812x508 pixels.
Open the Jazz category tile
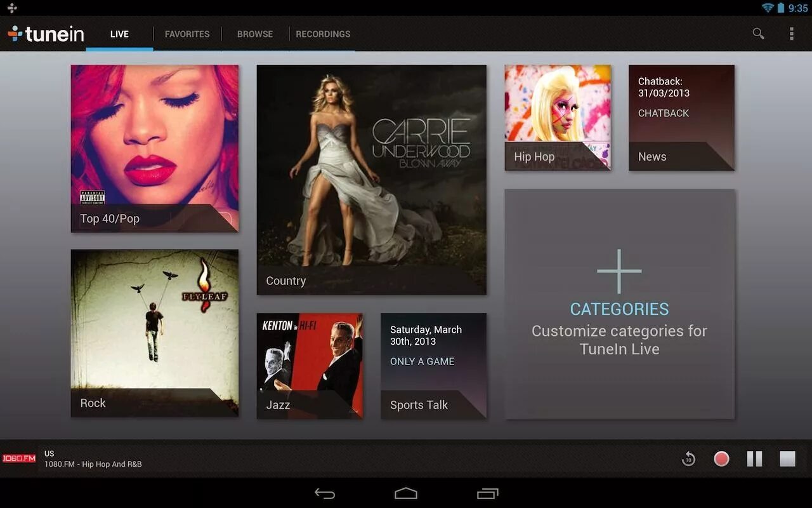[x=310, y=366]
